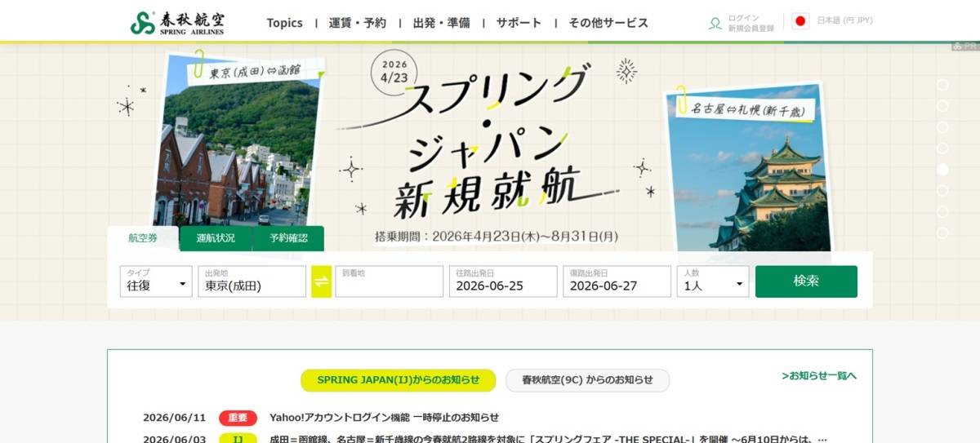The width and height of the screenshot is (980, 443).
Task: Open the スプリングフェア -THE SPECIAL- notice
Action: 549,438
